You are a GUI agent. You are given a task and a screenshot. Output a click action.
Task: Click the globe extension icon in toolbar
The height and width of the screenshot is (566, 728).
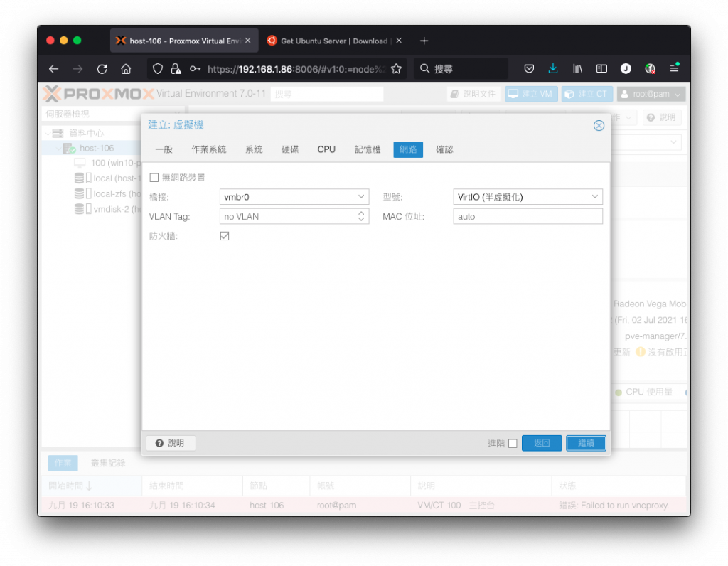[650, 69]
